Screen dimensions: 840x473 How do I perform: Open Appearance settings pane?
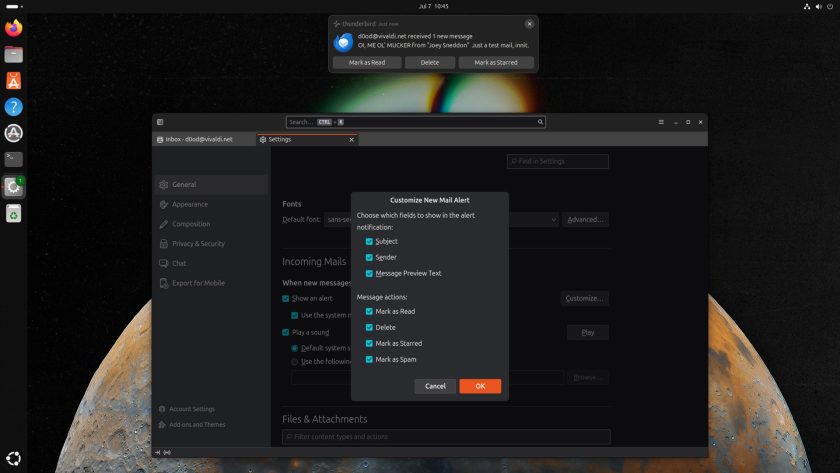(x=211, y=204)
